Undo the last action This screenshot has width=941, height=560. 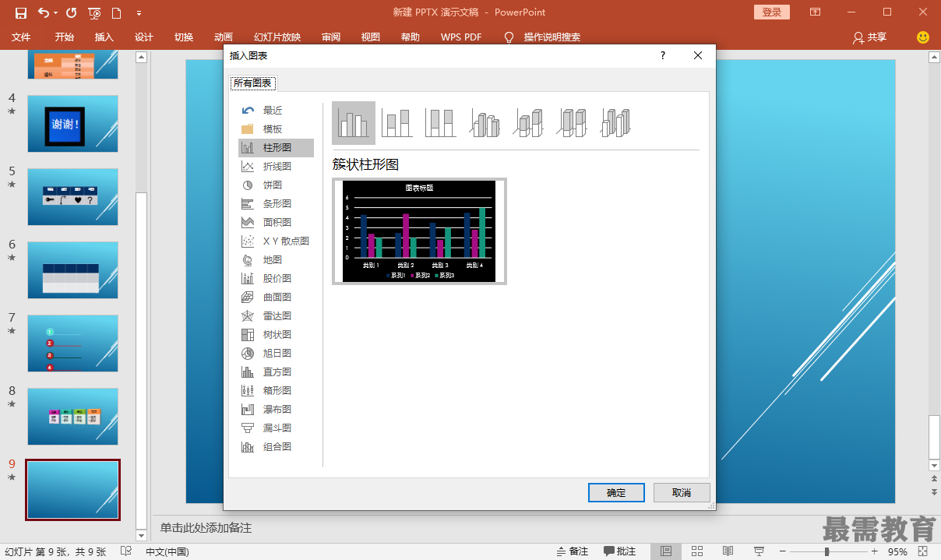[x=43, y=12]
